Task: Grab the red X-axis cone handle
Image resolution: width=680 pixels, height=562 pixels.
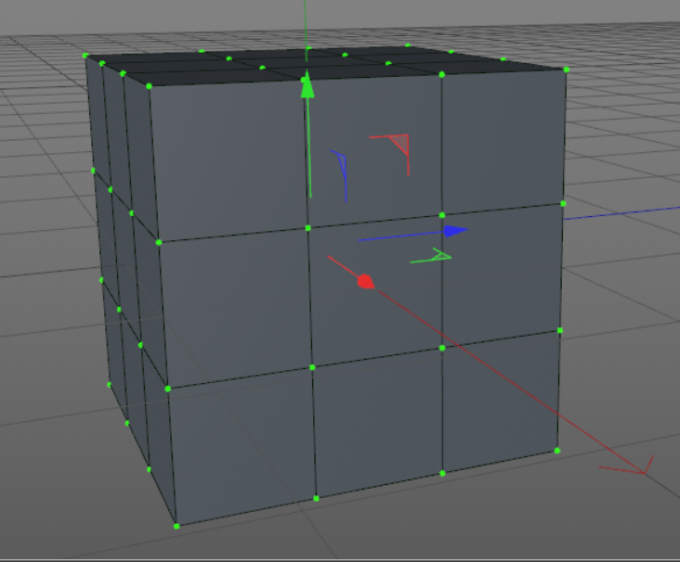Action: (366, 281)
